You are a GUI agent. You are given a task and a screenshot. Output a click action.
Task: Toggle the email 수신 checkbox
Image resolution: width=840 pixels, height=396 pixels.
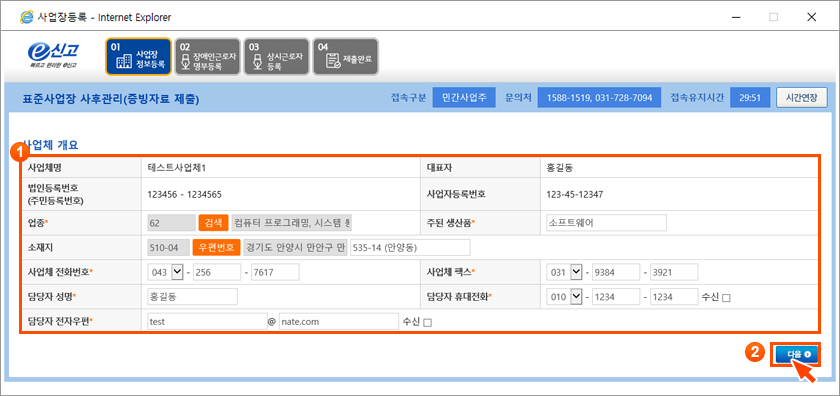(427, 323)
